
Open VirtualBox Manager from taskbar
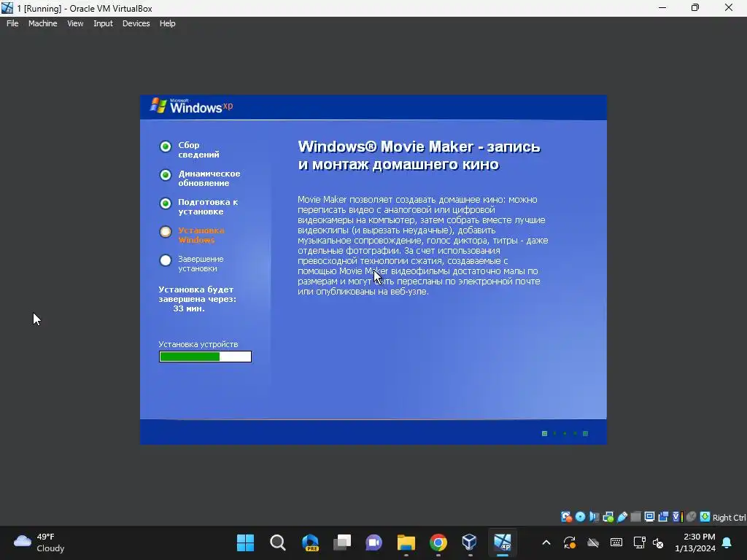[x=470, y=542]
